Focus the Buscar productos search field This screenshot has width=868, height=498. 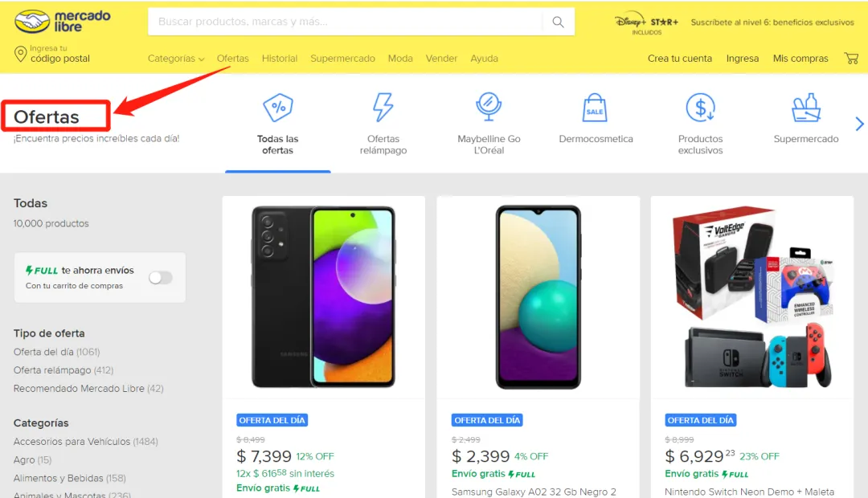345,22
